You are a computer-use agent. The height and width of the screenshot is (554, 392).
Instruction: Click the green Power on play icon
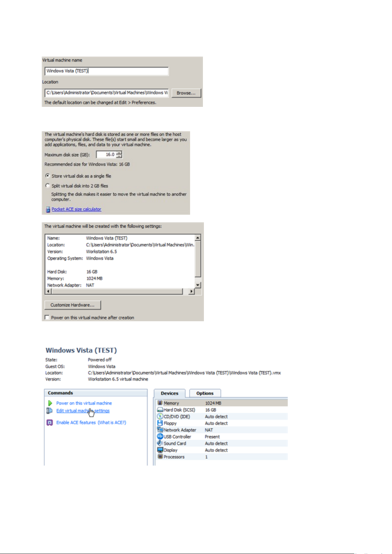click(50, 403)
